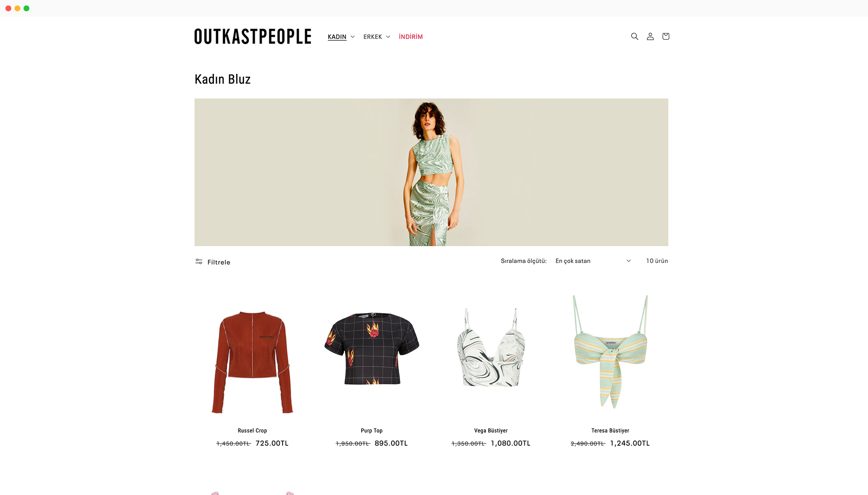Open the En çok satan sort dropdown
The width and height of the screenshot is (868, 495).
593,261
